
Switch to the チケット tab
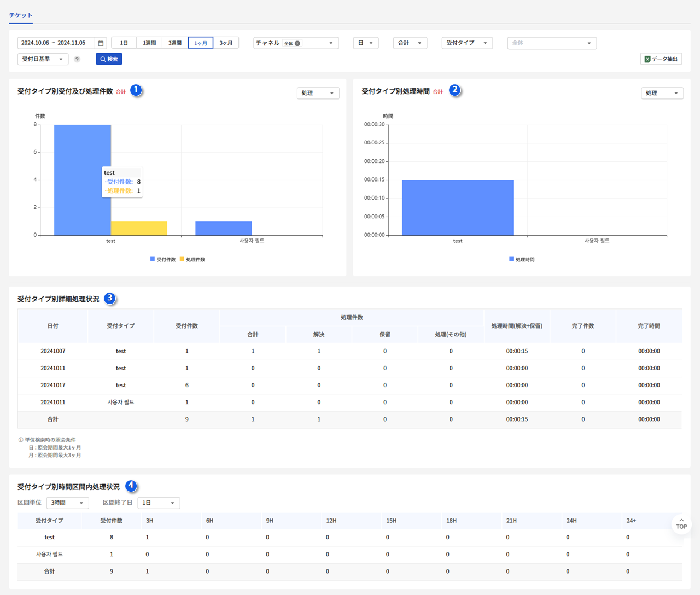[x=21, y=15]
